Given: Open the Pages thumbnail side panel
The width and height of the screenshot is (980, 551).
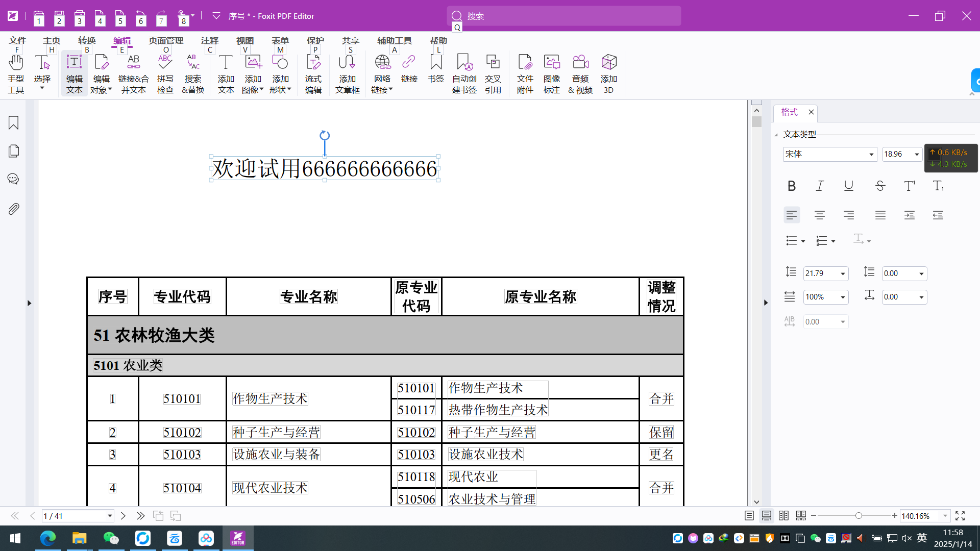Looking at the screenshot, I should 14,151.
